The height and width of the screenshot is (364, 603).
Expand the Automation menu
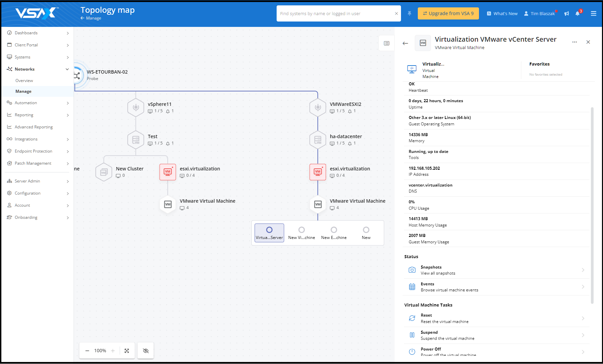point(38,103)
